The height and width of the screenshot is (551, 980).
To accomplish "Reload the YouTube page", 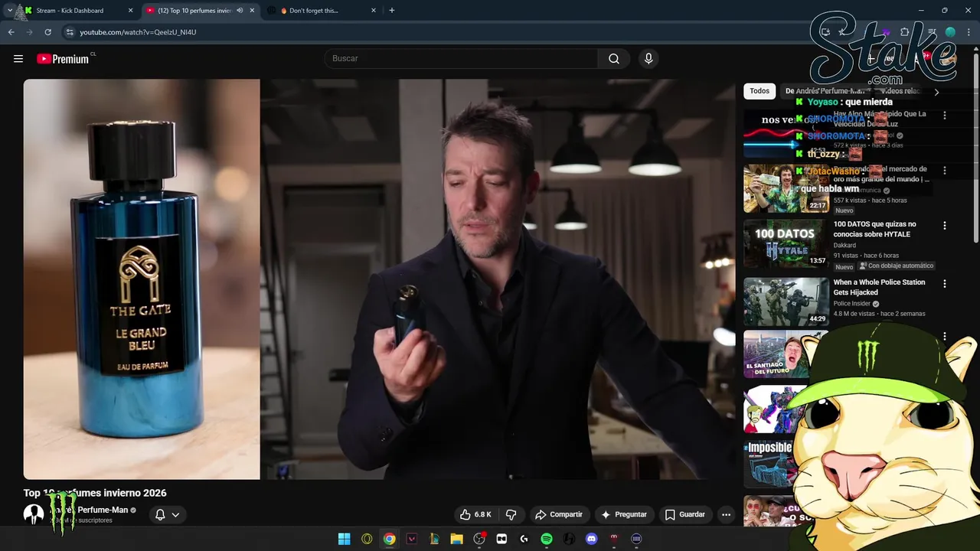I will (47, 32).
